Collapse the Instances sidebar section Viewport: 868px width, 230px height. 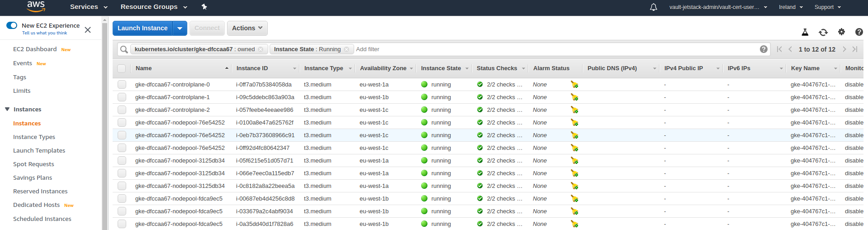(x=7, y=109)
